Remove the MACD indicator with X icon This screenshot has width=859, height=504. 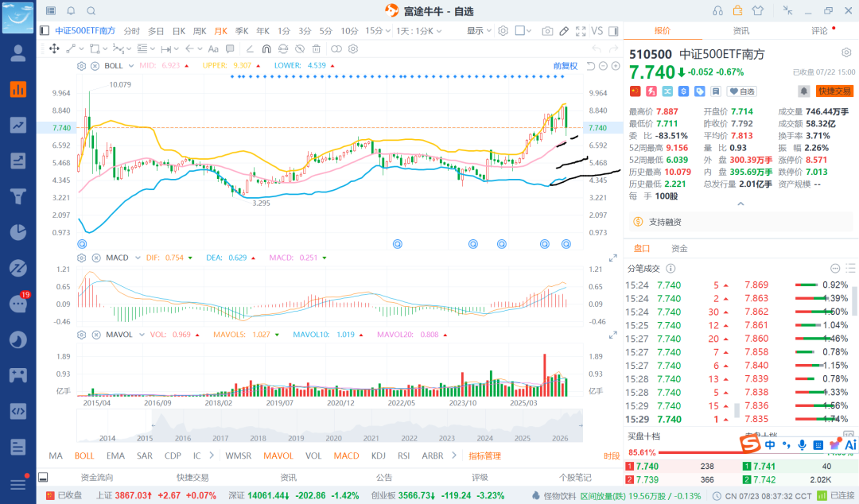tap(96, 258)
